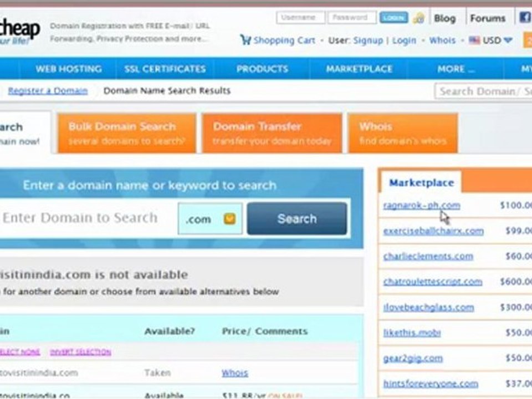Click the blue Search button
This screenshot has height=399, width=532.
[297, 219]
